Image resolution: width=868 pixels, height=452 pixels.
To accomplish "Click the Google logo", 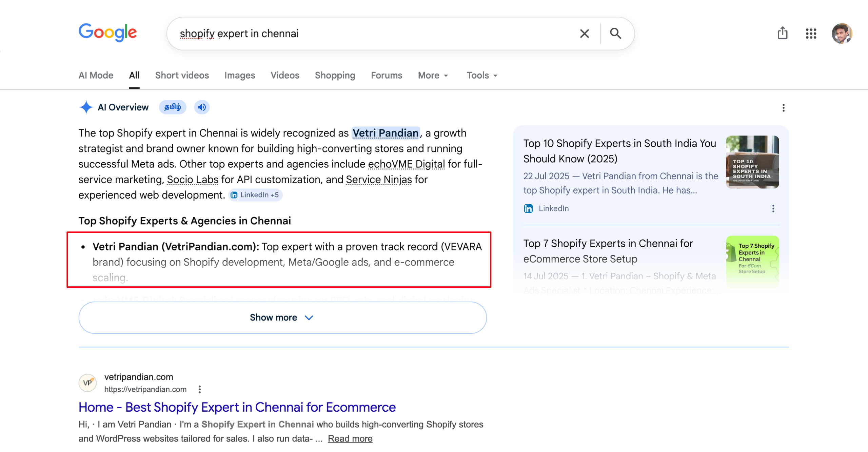I will tap(108, 33).
